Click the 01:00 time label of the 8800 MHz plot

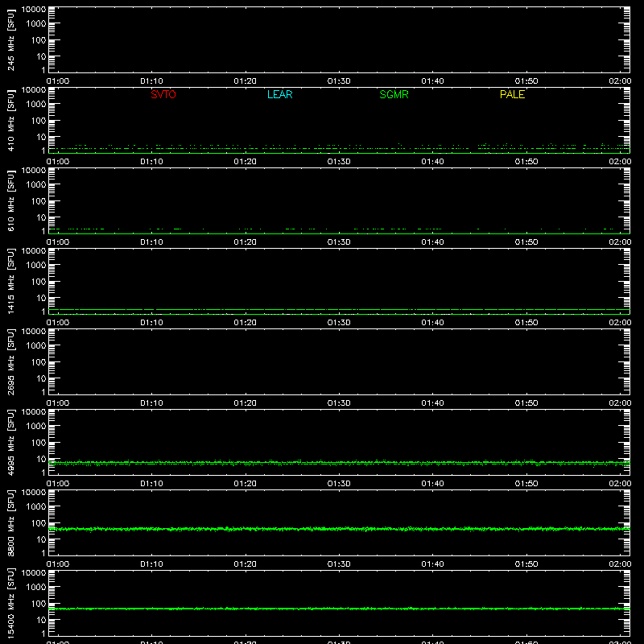tap(58, 564)
